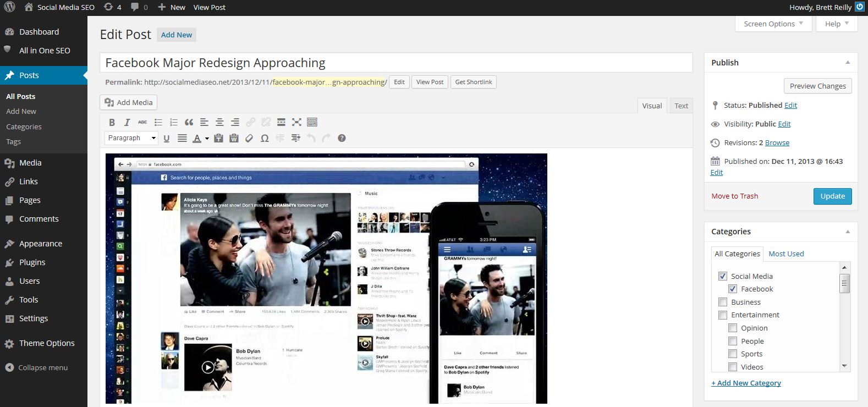Click the blue Update button
This screenshot has width=868, height=407.
tap(832, 196)
